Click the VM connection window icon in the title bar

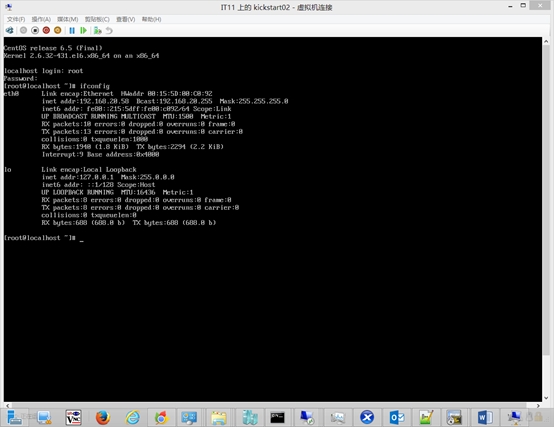8,7
